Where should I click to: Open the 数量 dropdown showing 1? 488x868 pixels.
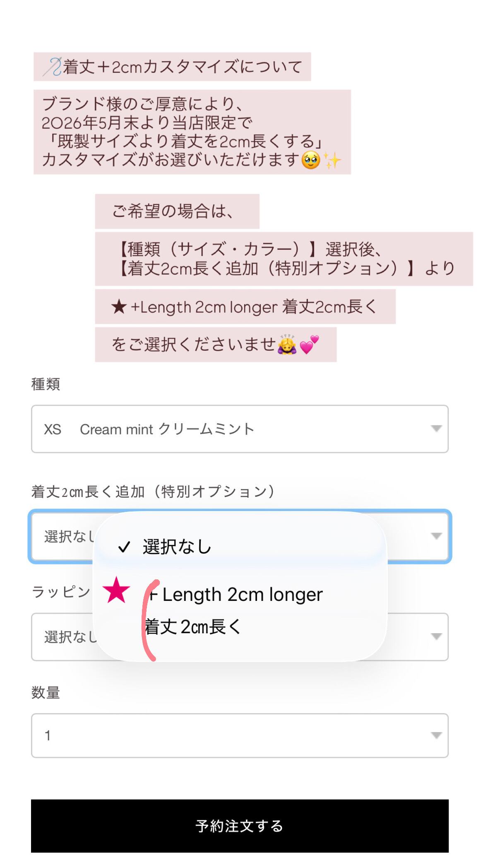coord(240,735)
